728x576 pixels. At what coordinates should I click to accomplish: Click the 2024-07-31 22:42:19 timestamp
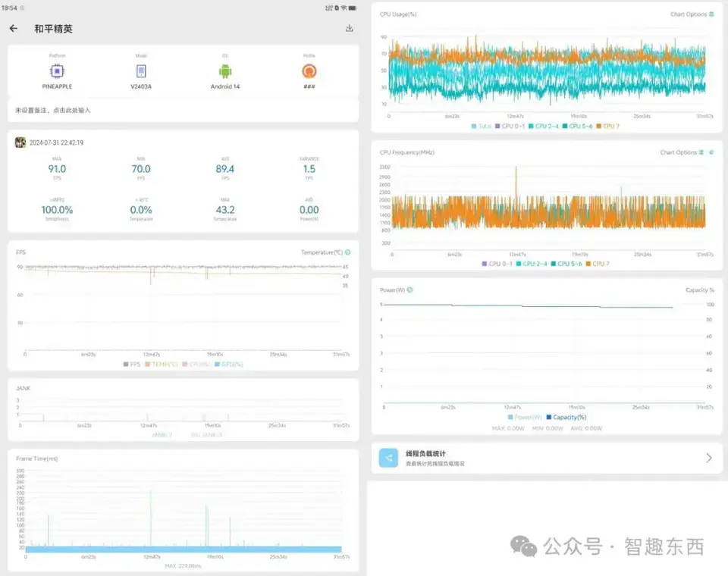(57, 143)
